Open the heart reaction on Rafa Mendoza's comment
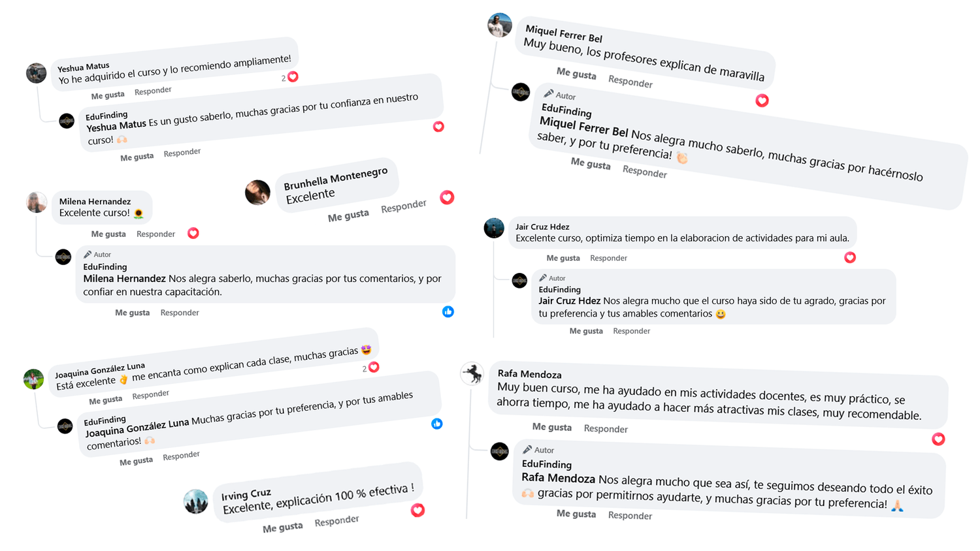Viewport: 980px width, 551px height. [938, 439]
